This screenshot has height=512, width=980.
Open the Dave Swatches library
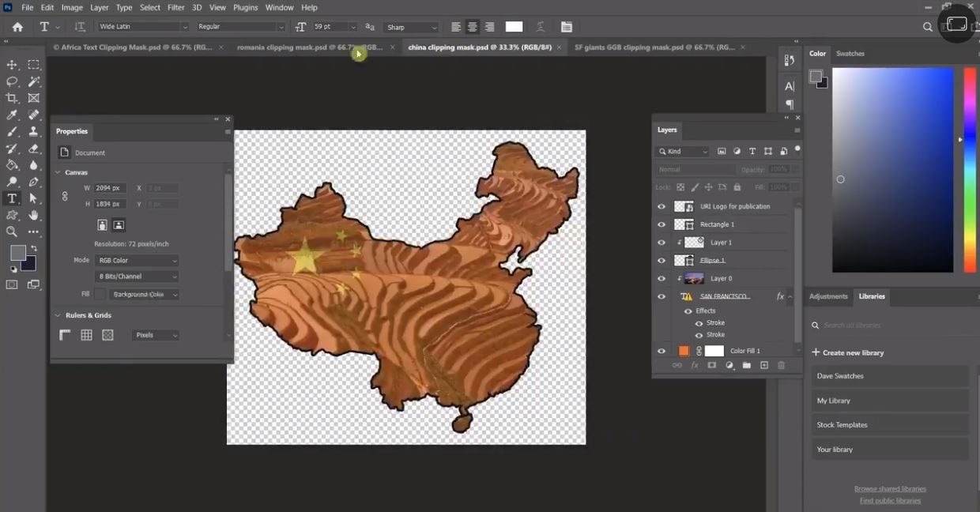(x=890, y=376)
